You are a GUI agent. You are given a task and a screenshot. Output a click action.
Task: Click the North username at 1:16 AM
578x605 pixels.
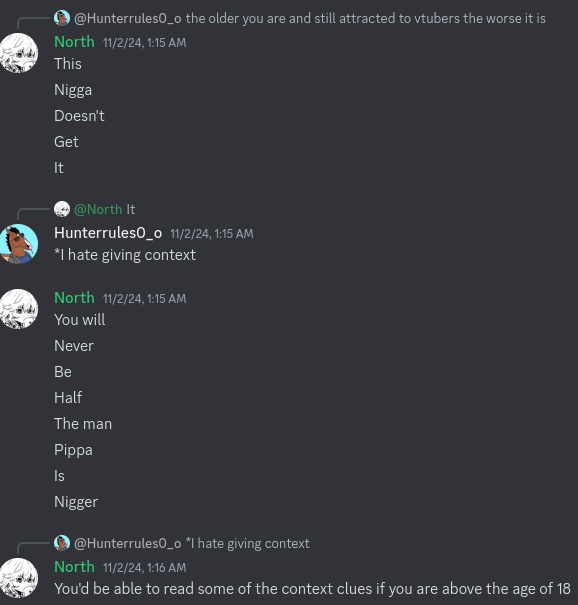[74, 567]
